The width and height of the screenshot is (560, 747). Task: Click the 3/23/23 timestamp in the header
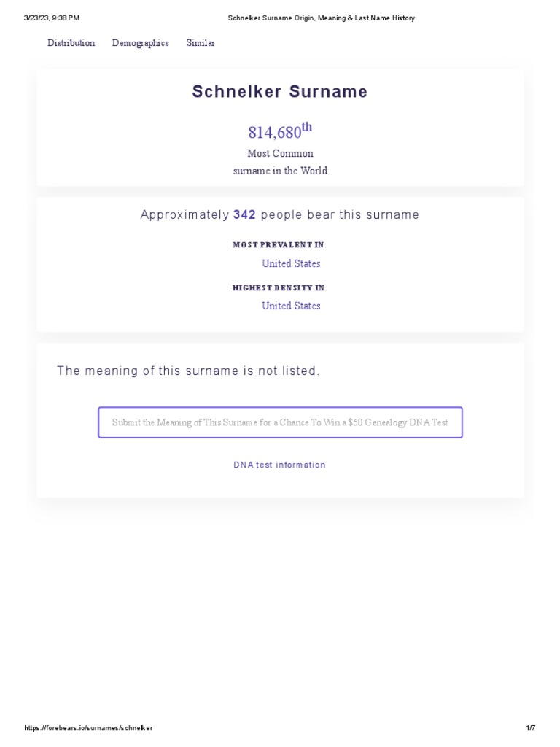(x=52, y=18)
